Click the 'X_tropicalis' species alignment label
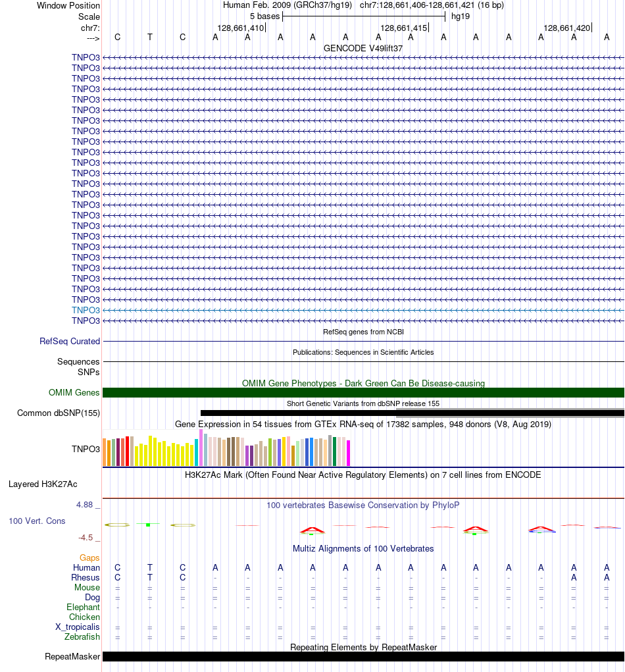 click(x=78, y=627)
